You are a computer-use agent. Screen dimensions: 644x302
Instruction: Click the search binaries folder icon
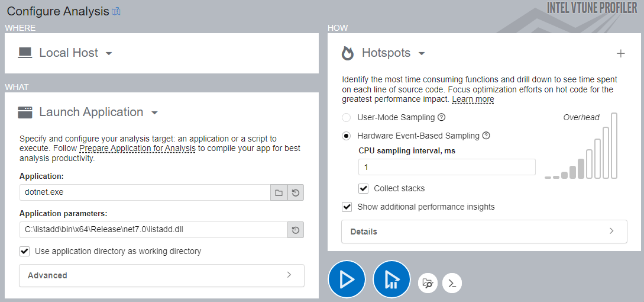pyautogui.click(x=428, y=283)
